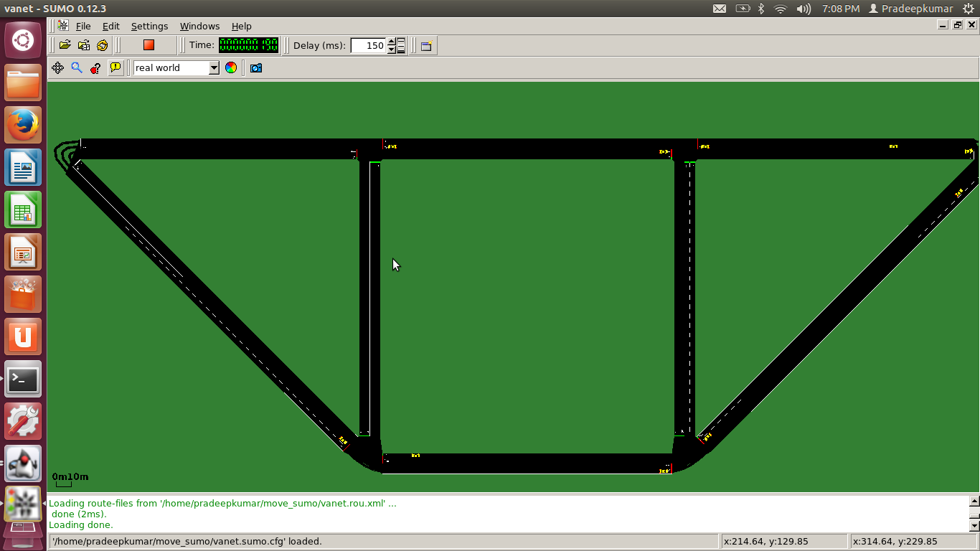Open a simulation configuration file
This screenshot has width=980, height=551.
click(x=65, y=45)
